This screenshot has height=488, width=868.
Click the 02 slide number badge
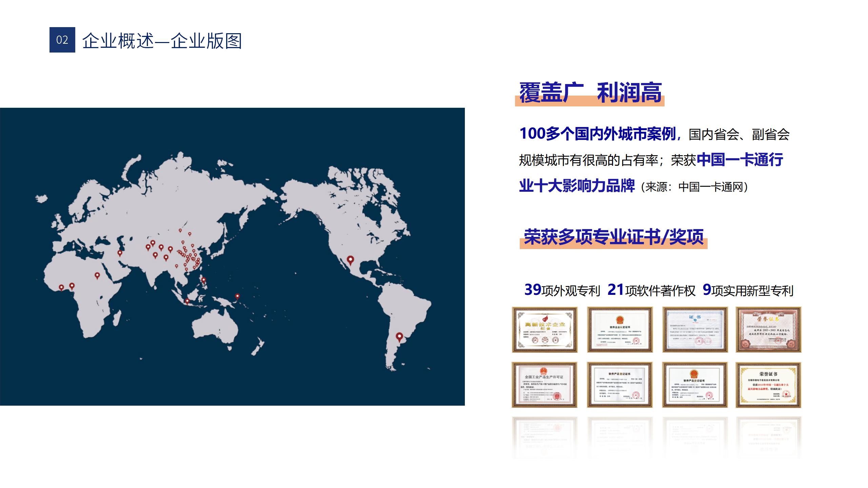tap(62, 40)
